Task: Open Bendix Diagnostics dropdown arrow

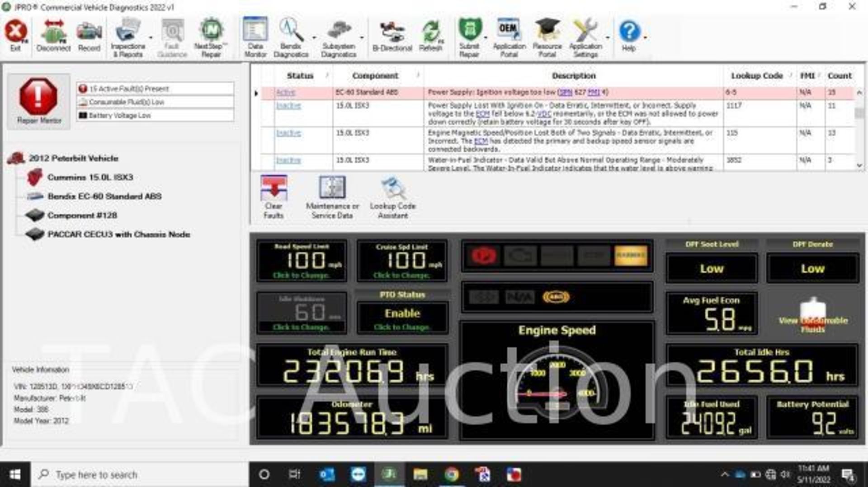Action: (x=314, y=38)
